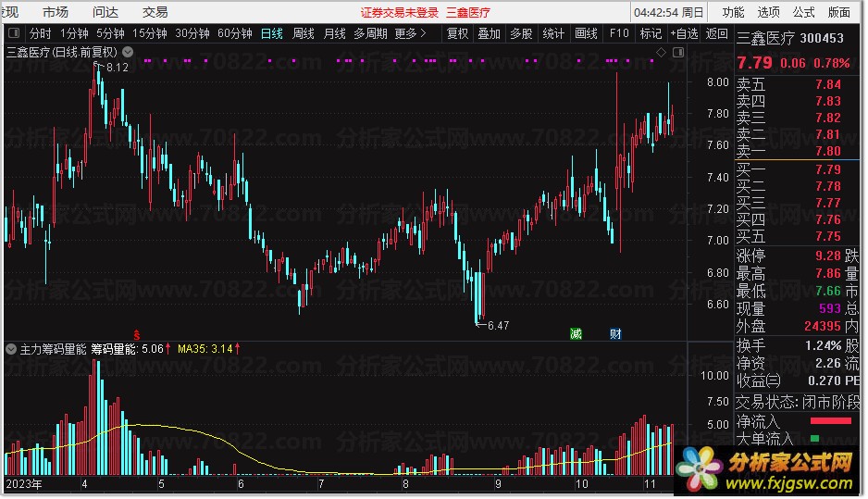Click the clock showing 04:42:54 周日
The width and height of the screenshot is (868, 499).
tap(669, 12)
